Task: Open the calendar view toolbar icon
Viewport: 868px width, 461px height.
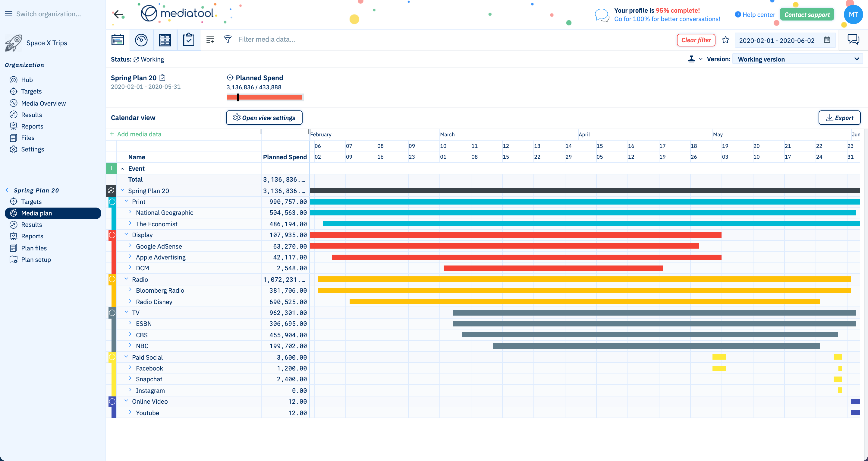Action: click(118, 40)
